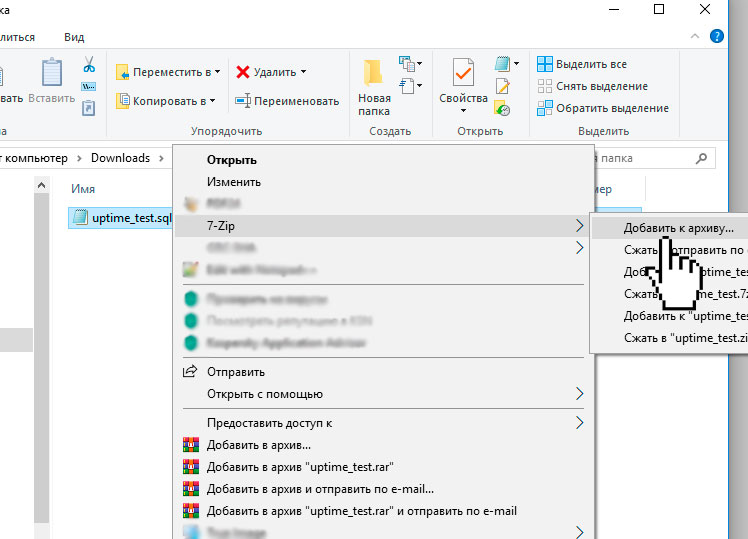Click the Снять выделение button
This screenshot has width=748, height=539.
click(x=592, y=86)
